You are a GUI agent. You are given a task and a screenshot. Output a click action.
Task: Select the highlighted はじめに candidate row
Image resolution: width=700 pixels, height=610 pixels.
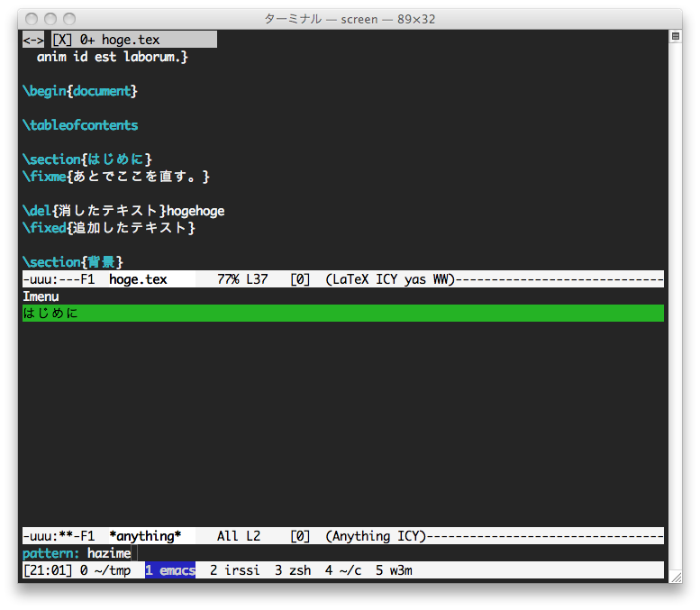343,313
